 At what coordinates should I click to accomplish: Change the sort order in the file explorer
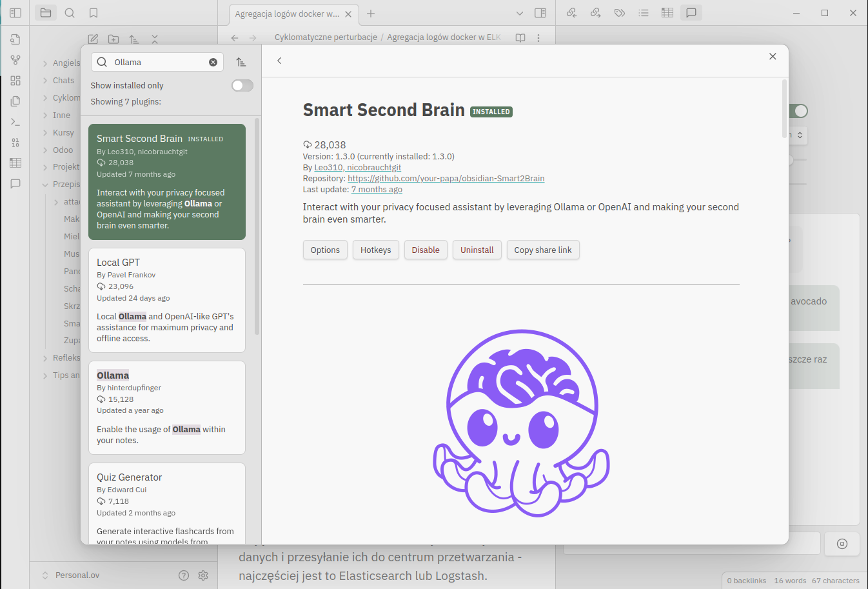click(x=134, y=39)
